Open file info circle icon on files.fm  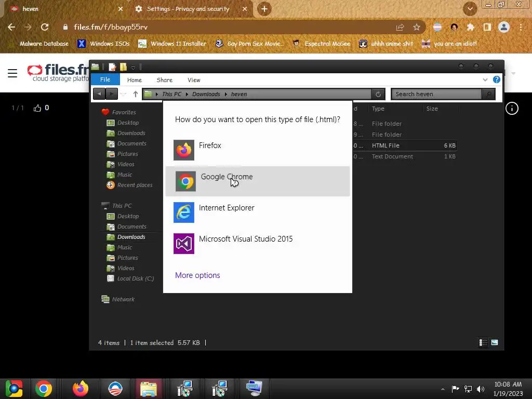coord(512,108)
